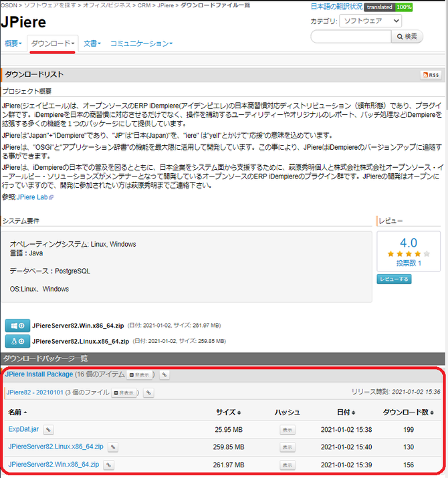448x478 pixels.
Task: Click the search magnifier 検索 button
Action: [x=407, y=37]
